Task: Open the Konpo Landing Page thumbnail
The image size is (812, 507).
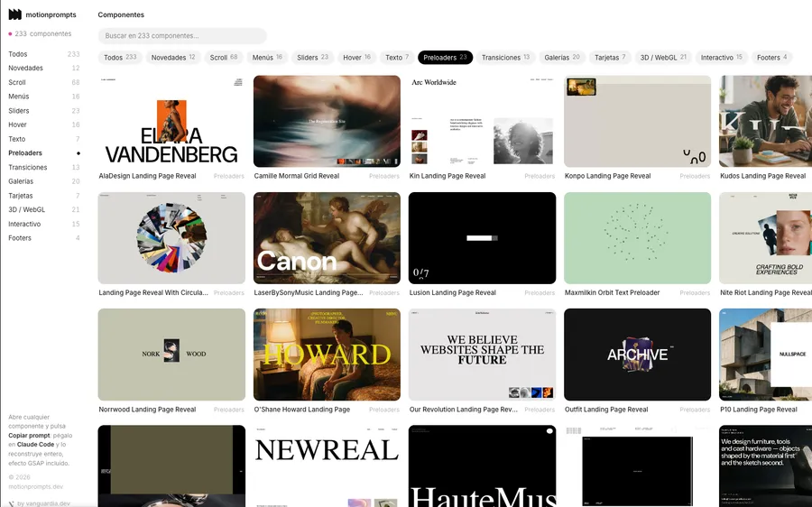Action: click(x=638, y=121)
